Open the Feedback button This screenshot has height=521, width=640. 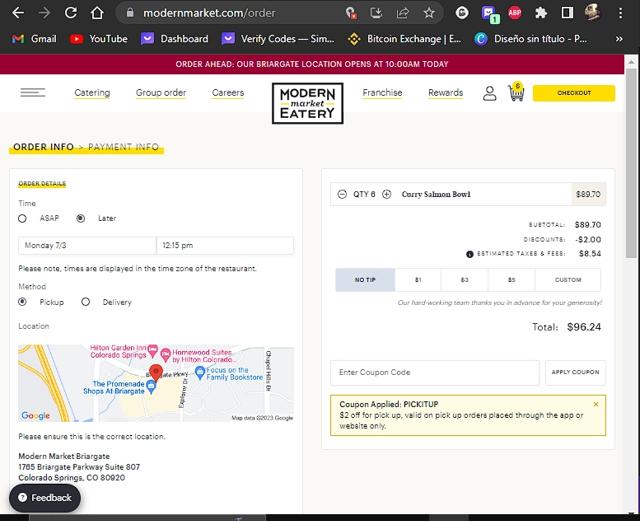pos(45,498)
